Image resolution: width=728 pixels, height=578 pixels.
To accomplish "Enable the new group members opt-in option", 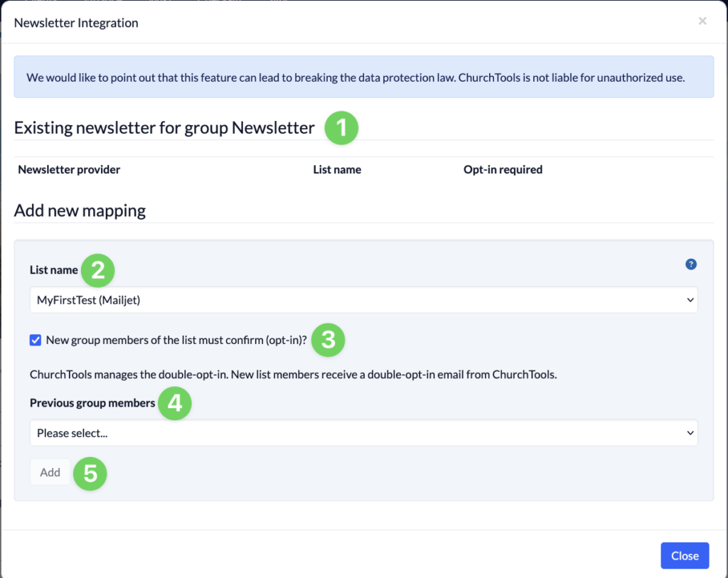I will (x=35, y=340).
